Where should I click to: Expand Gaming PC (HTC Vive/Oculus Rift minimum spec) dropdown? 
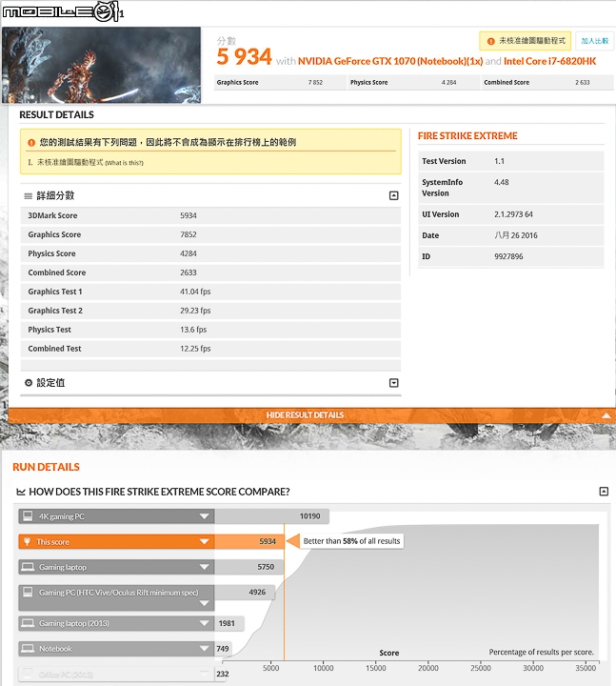(204, 603)
